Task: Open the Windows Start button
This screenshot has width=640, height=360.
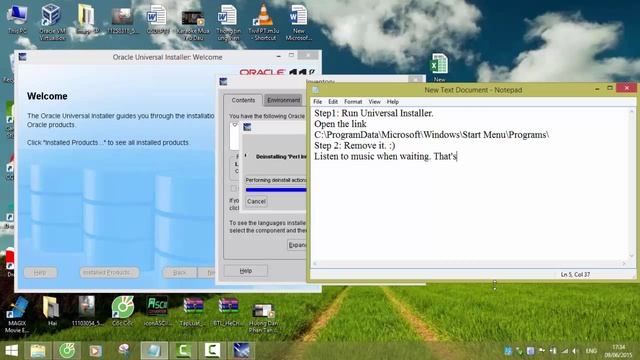Action: (11, 351)
